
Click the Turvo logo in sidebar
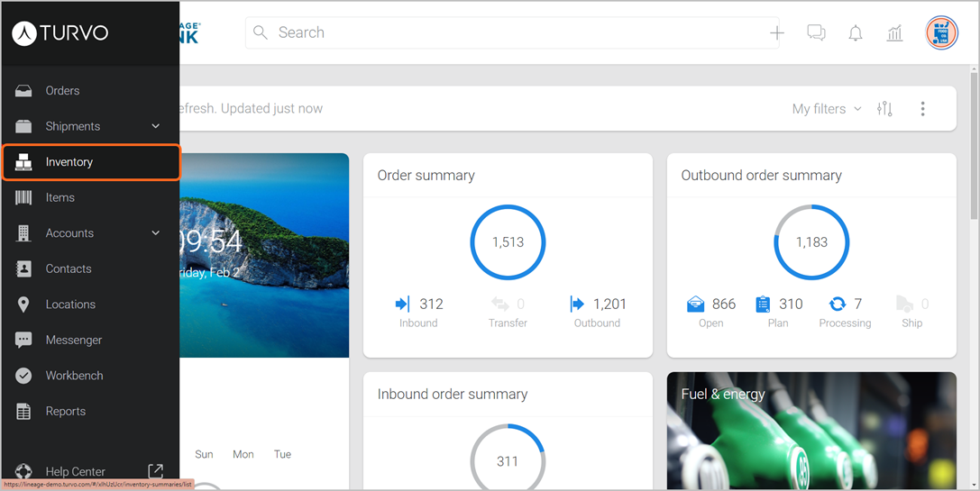(60, 33)
